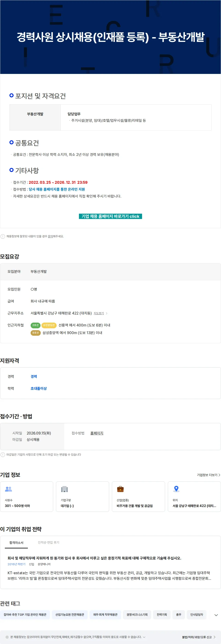Screen dimensions: 221x644
Task: Click the 삼성중앙역 에서 900m subway text
Action: click(x=72, y=333)
